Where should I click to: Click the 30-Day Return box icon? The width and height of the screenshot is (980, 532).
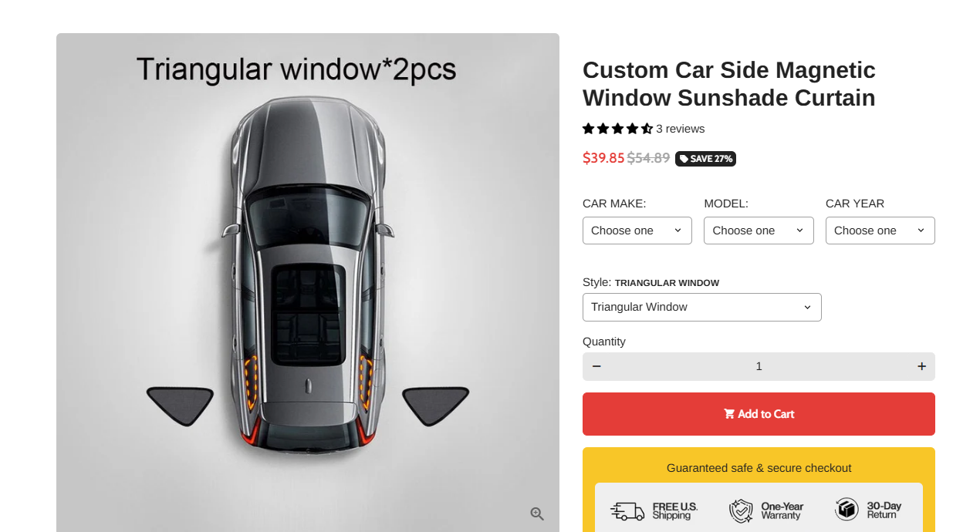(x=846, y=510)
